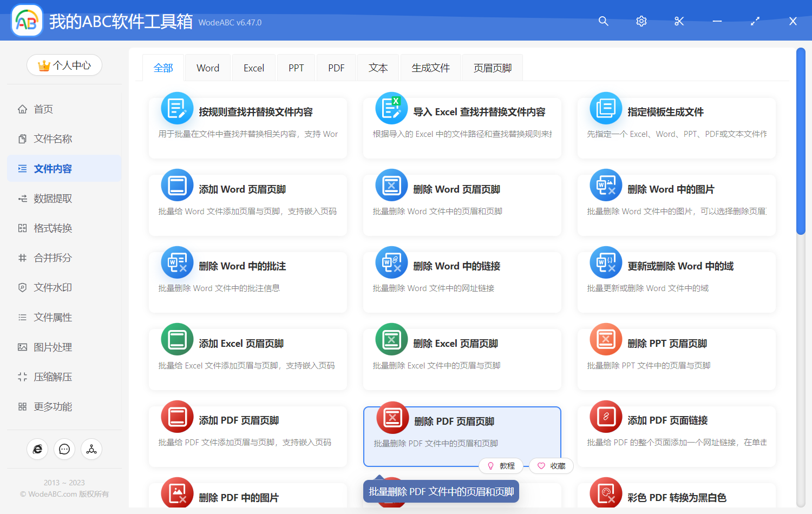
Task: Switch to the PDF tab
Action: pos(336,67)
